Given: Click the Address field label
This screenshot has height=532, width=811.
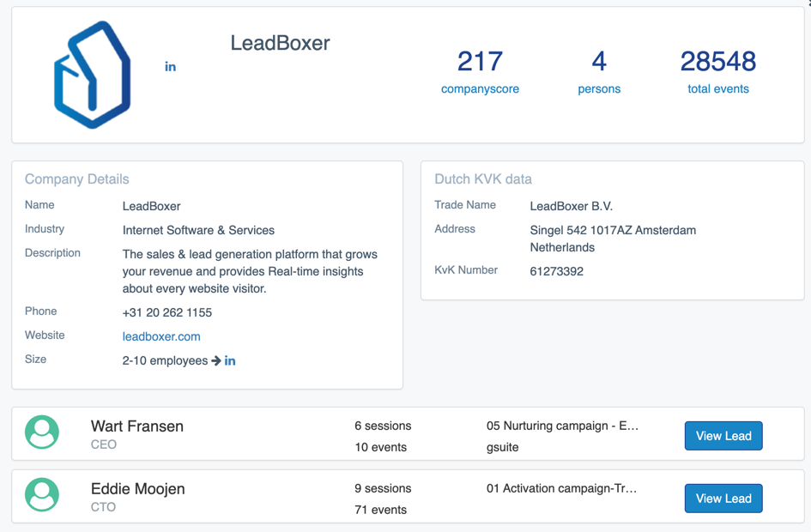Looking at the screenshot, I should click(x=455, y=228).
